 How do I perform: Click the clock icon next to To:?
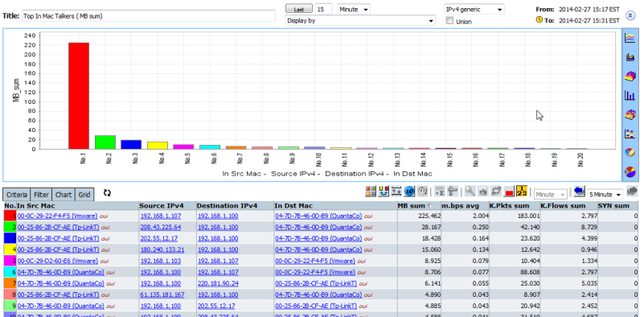(x=539, y=20)
